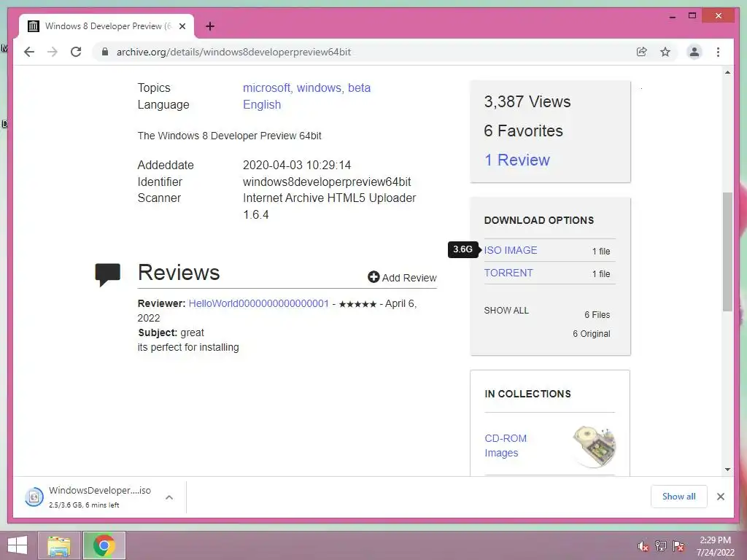Open the windows topic link

pos(320,88)
